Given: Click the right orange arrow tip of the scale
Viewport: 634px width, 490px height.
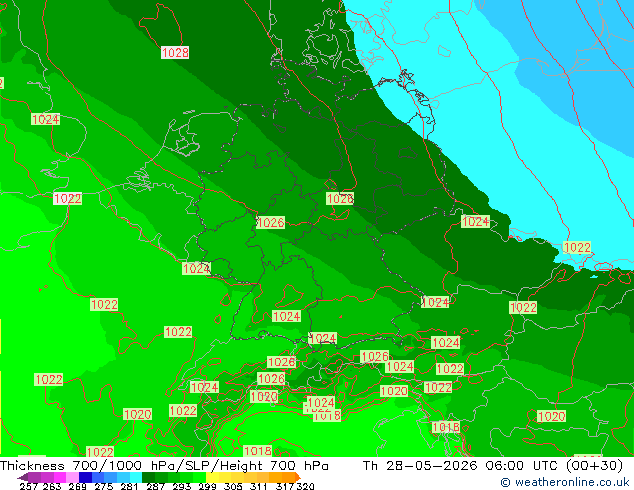Looking at the screenshot, I should [x=298, y=477].
